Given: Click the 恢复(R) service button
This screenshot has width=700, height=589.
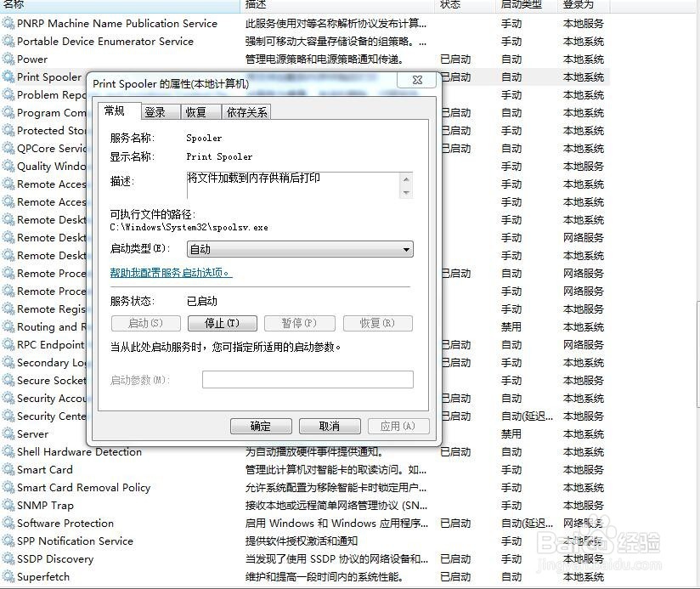Looking at the screenshot, I should [x=378, y=323].
